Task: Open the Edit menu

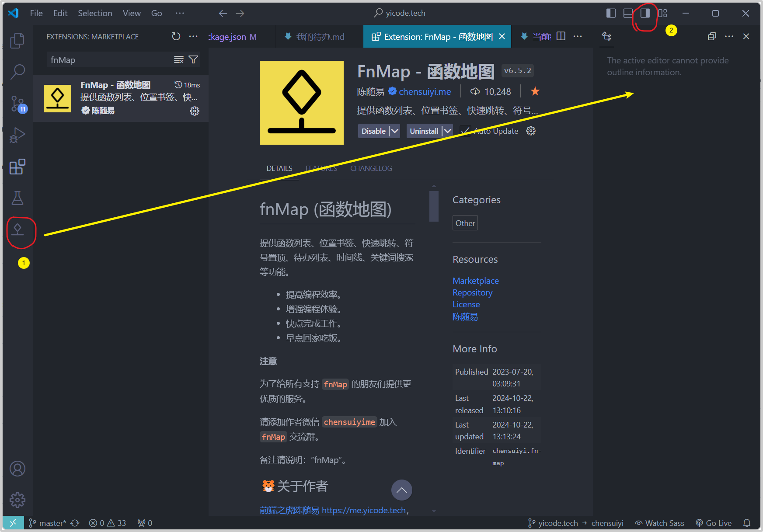Action: coord(60,14)
